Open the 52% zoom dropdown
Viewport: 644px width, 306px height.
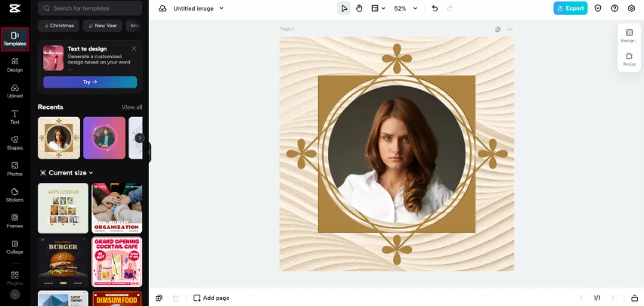pos(406,8)
